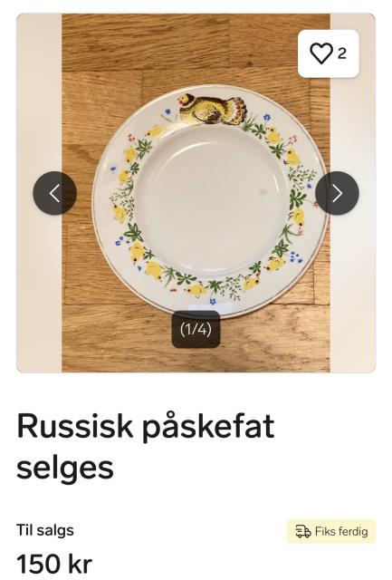Click the word påskefat in the title
The height and width of the screenshot is (580, 392).
209,427
